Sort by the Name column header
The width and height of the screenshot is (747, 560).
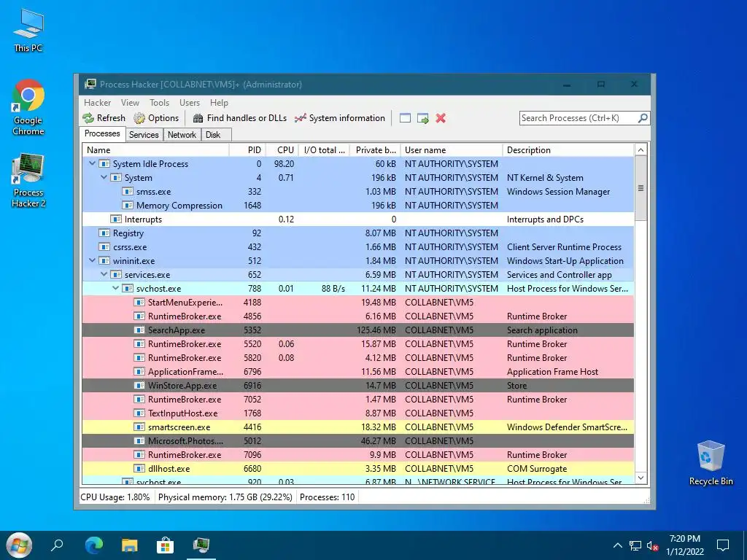(156, 150)
